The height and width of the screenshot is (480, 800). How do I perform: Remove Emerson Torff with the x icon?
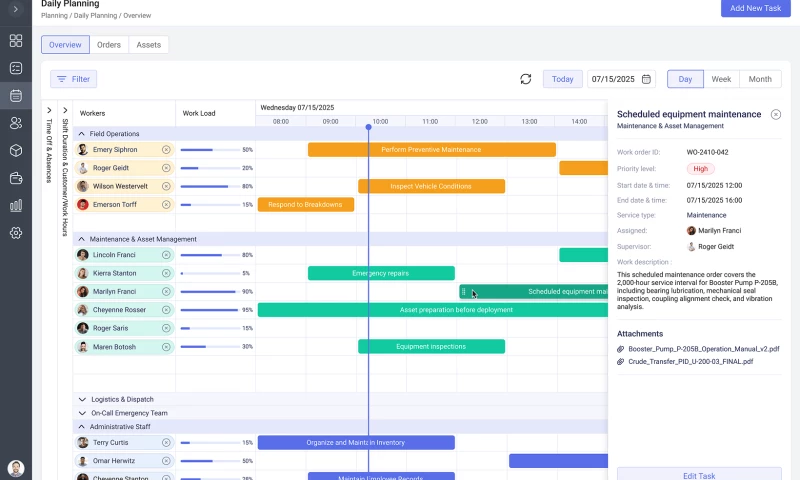(166, 205)
